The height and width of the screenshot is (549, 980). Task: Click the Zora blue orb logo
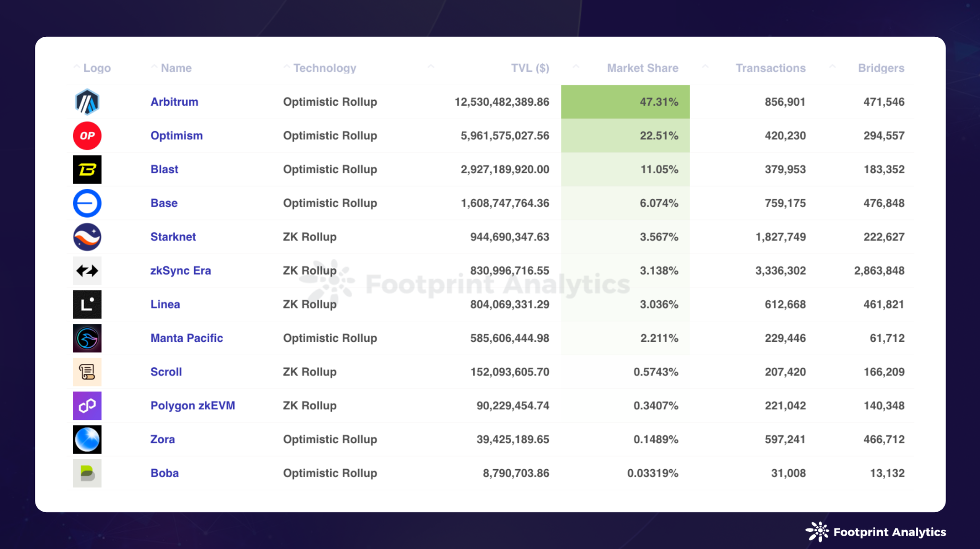point(87,439)
